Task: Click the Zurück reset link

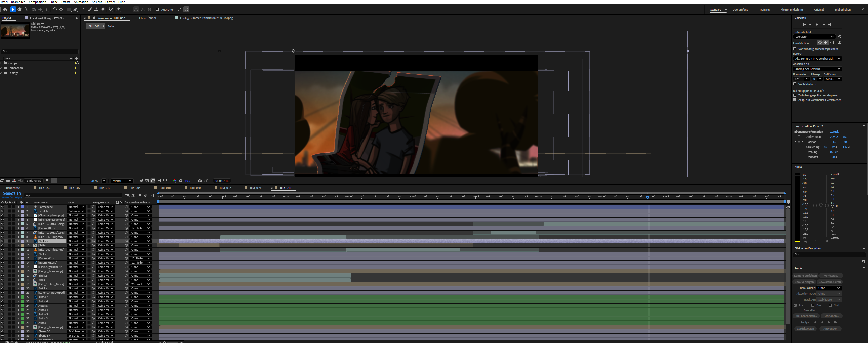Action: pyautogui.click(x=834, y=132)
